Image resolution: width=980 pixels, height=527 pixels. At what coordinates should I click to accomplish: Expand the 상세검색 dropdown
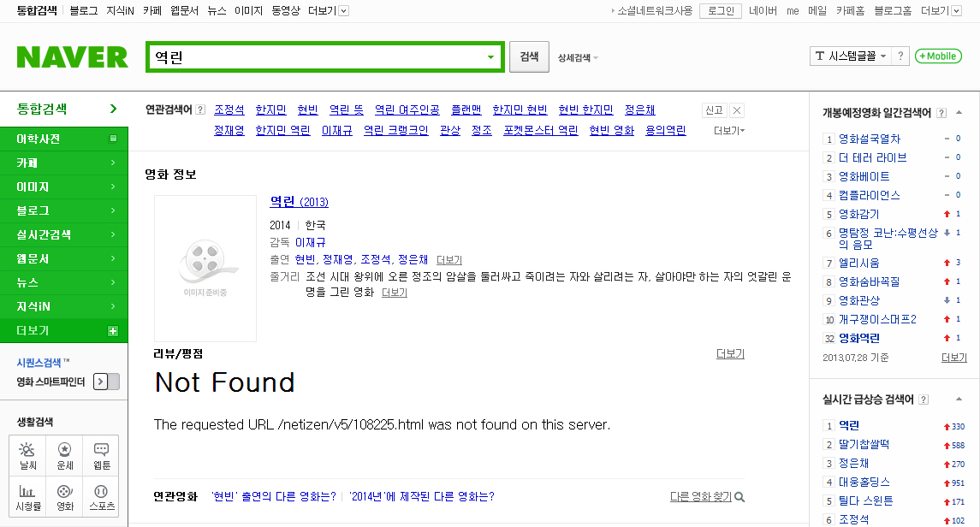coord(578,58)
